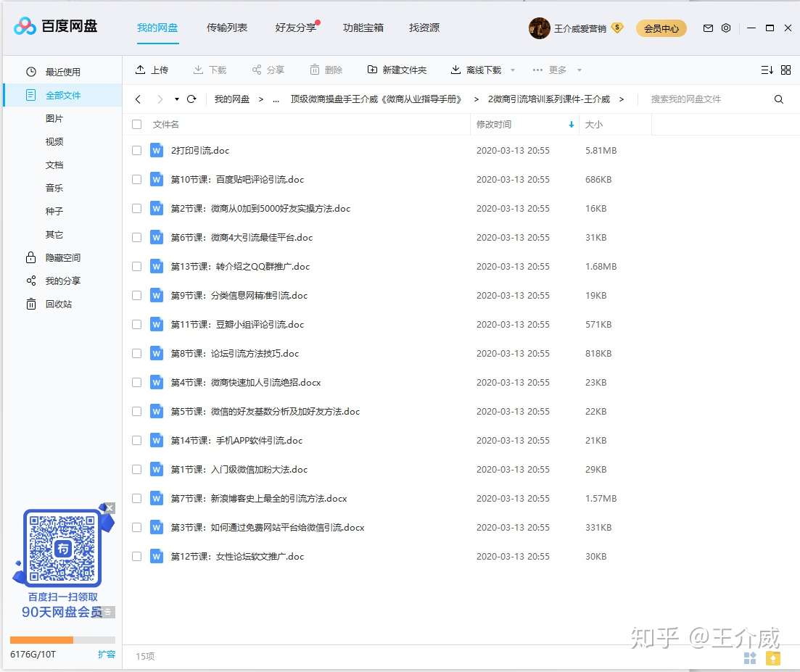This screenshot has width=800, height=672.
Task: Create a new folder (新建文件夹)
Action: click(x=397, y=70)
